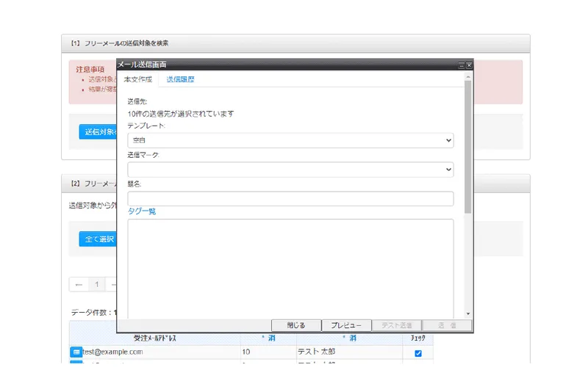Switch to the 送信履歴 tab

coord(180,79)
